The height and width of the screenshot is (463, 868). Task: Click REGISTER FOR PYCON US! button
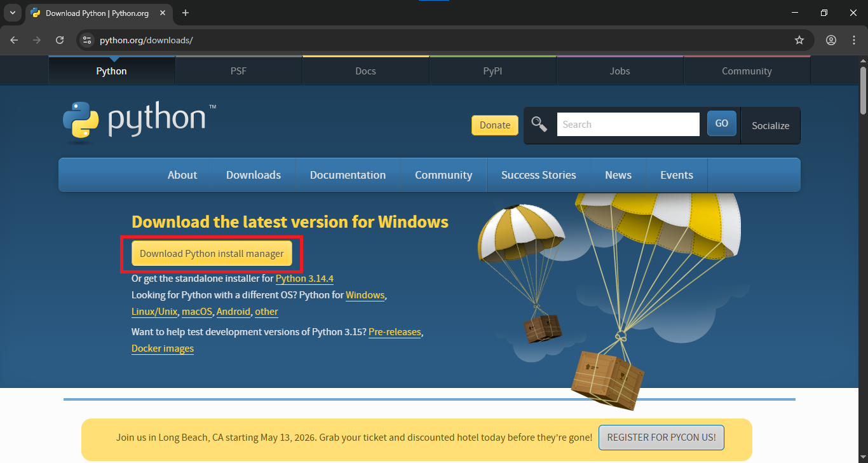(661, 438)
